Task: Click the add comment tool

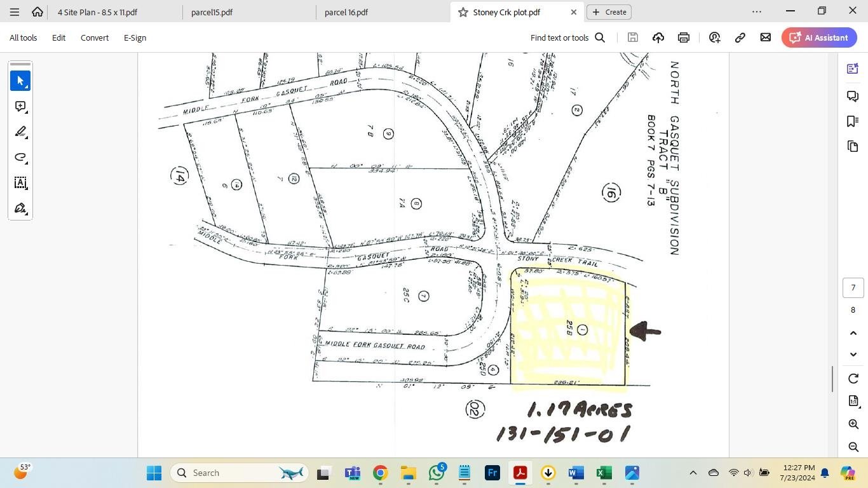Action: pos(20,107)
